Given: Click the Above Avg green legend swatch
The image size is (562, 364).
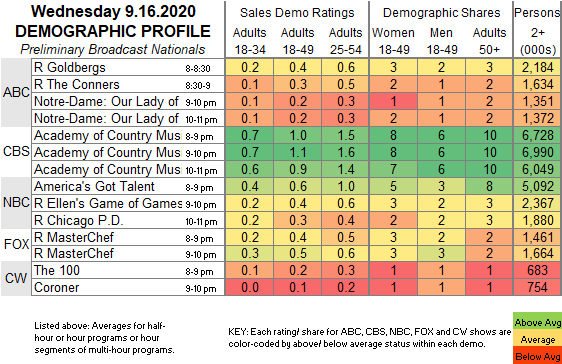Looking at the screenshot, I should [537, 322].
